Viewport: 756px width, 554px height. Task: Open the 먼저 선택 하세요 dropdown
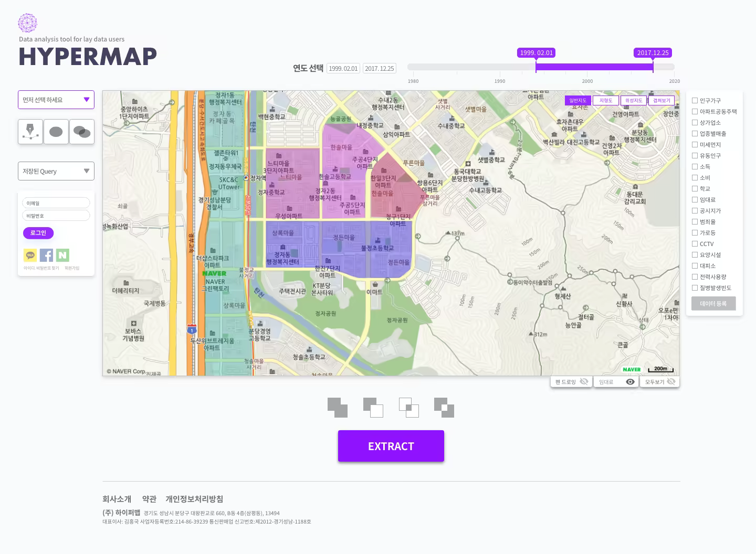point(56,100)
